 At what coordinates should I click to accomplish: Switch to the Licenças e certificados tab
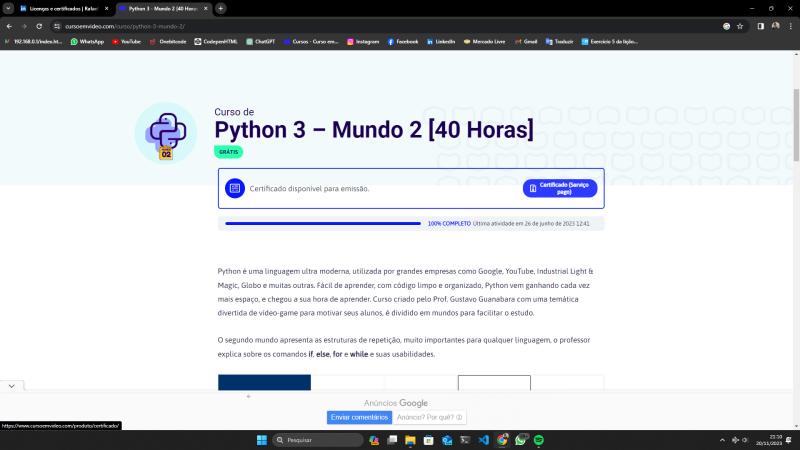point(64,9)
